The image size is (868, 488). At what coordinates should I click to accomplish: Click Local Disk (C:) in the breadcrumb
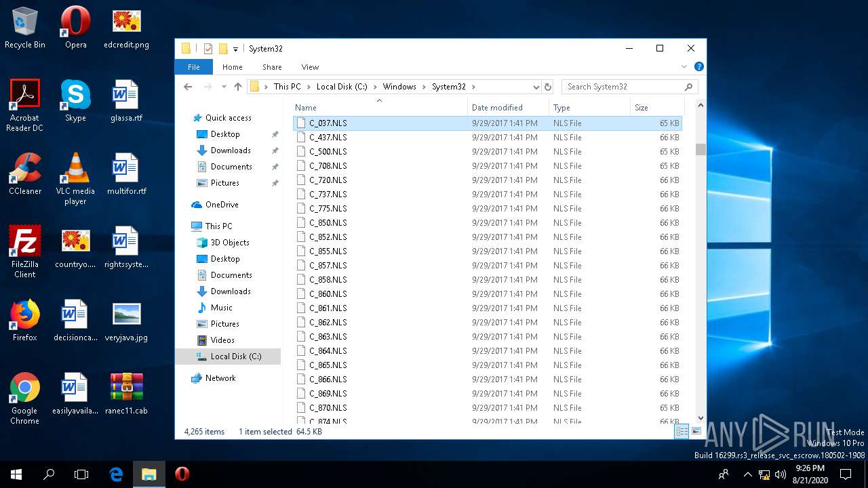342,87
